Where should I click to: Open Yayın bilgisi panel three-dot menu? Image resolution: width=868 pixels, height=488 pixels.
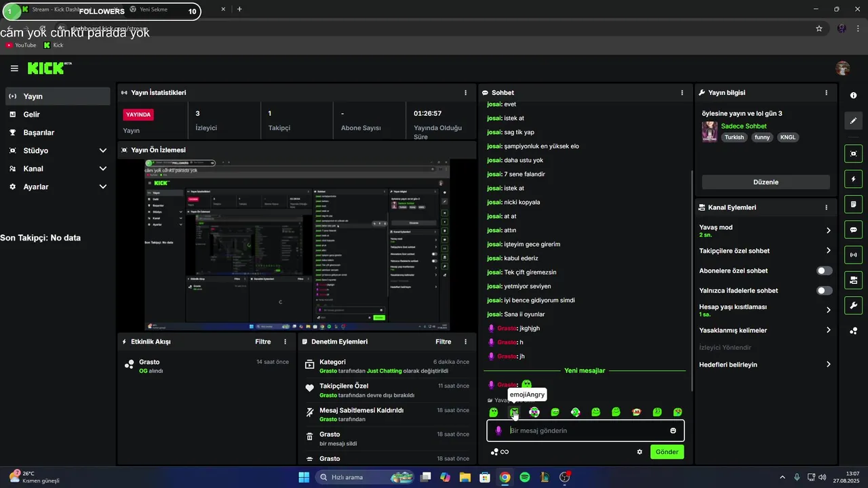pyautogui.click(x=826, y=93)
